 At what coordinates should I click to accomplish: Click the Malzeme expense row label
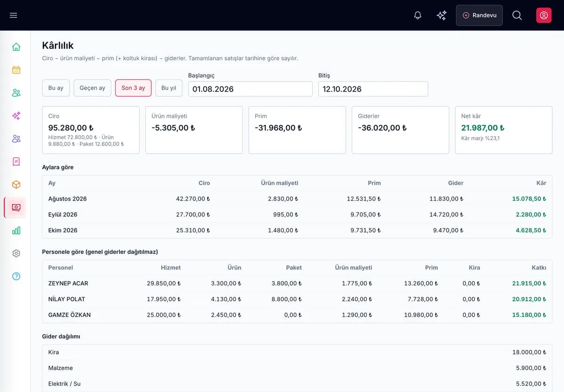[x=60, y=368]
